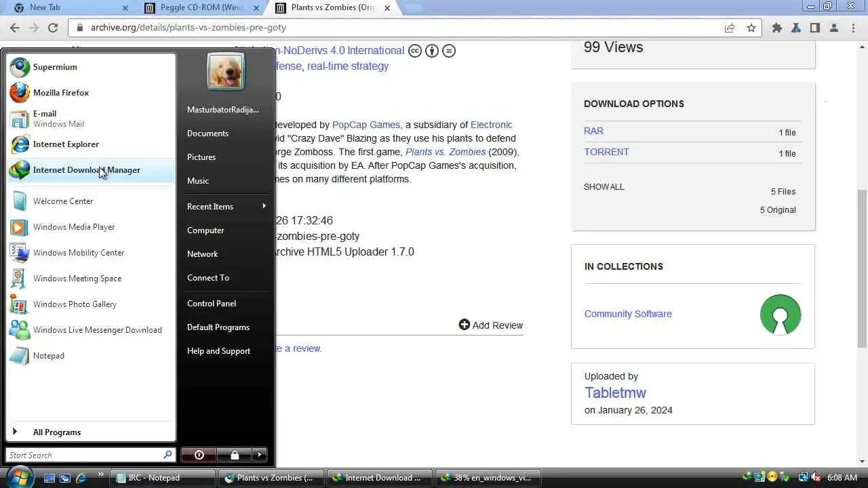The image size is (868, 488).
Task: Open Internet Download Manager in Start menu
Action: (90, 170)
